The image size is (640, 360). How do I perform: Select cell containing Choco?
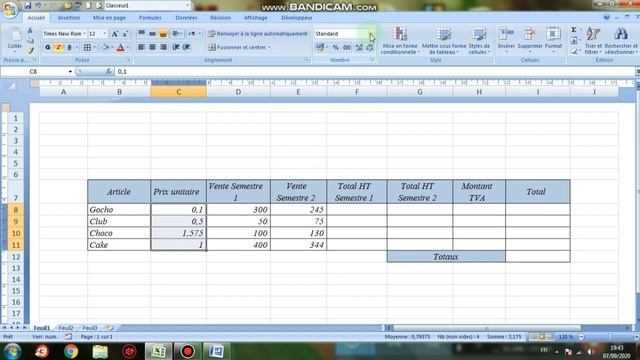pyautogui.click(x=119, y=233)
